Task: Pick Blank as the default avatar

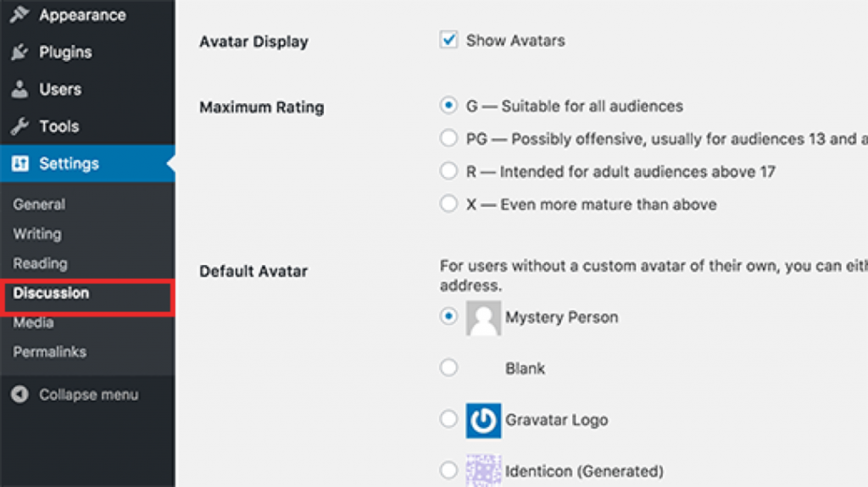Action: (448, 368)
